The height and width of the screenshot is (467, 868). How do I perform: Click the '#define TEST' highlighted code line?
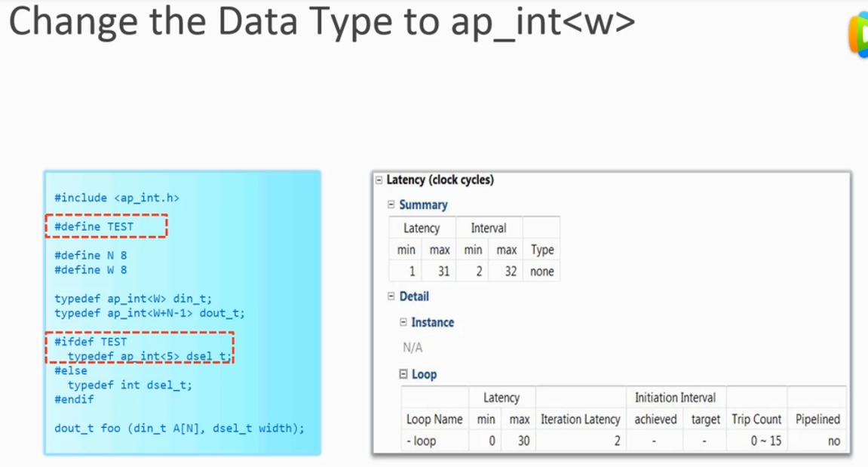coord(94,226)
